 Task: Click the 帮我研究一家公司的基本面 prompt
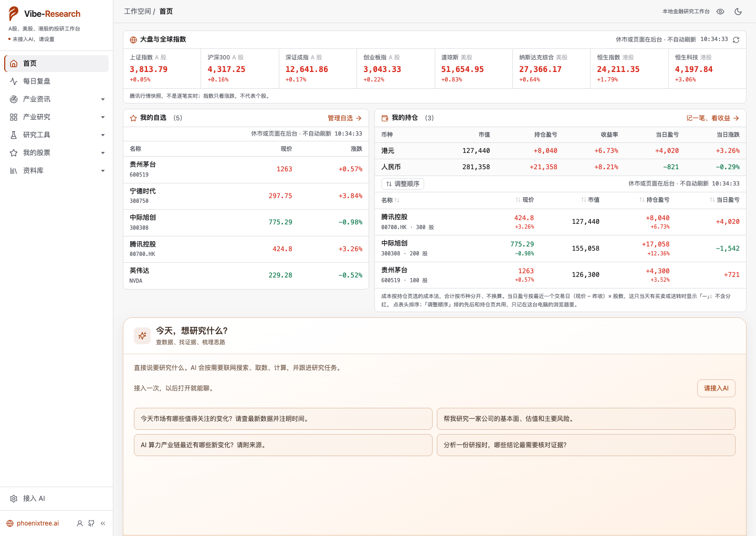[586, 419]
